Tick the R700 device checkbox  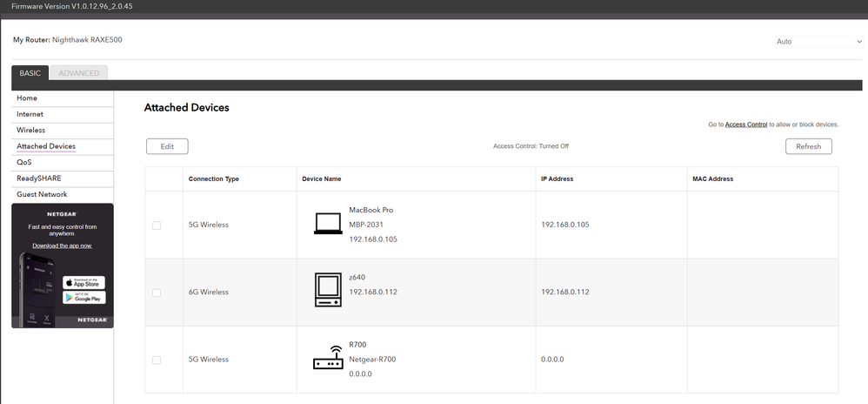coord(157,360)
